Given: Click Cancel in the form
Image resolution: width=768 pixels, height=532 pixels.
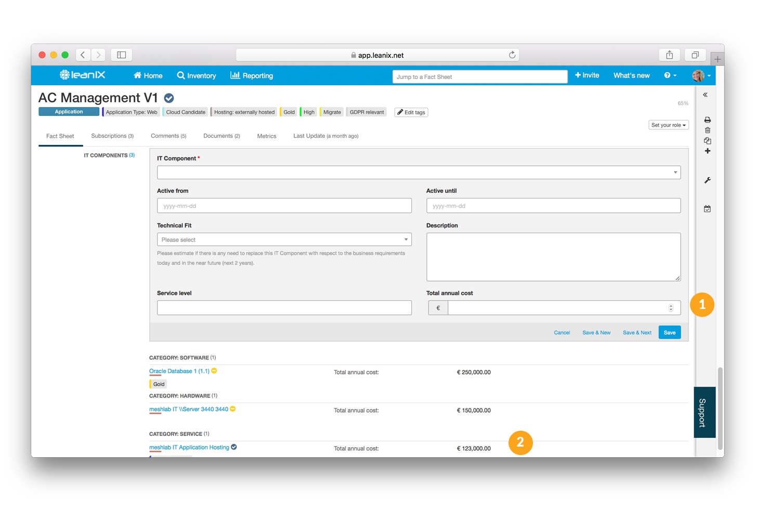Looking at the screenshot, I should click(562, 332).
